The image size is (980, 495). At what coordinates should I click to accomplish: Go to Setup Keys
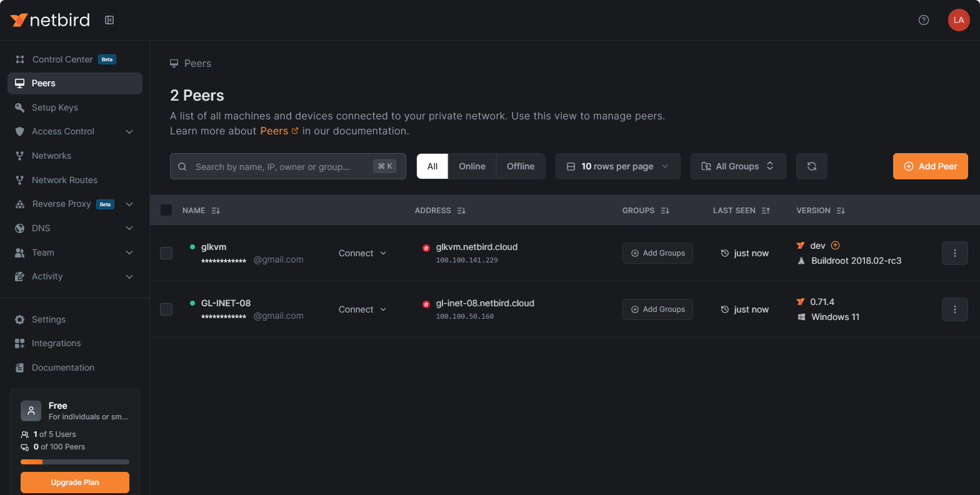click(75, 107)
